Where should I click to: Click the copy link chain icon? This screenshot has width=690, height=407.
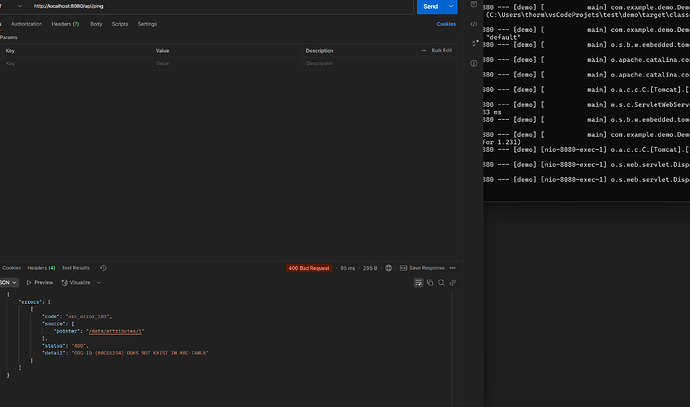(452, 283)
